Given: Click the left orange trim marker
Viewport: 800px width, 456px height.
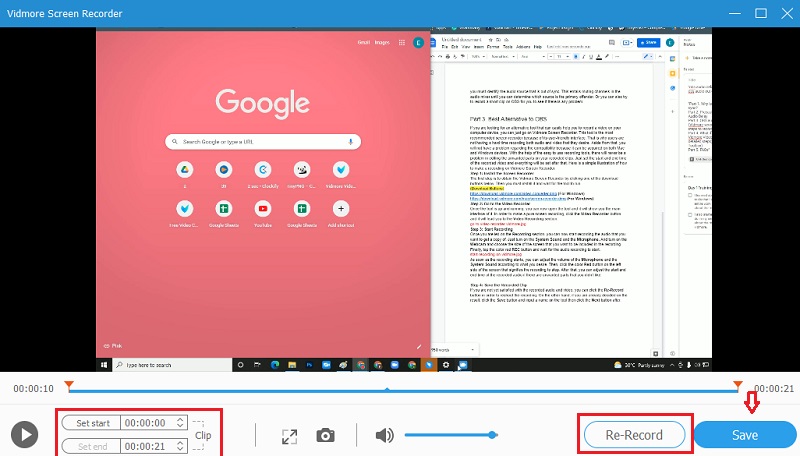Looking at the screenshot, I should 68,385.
